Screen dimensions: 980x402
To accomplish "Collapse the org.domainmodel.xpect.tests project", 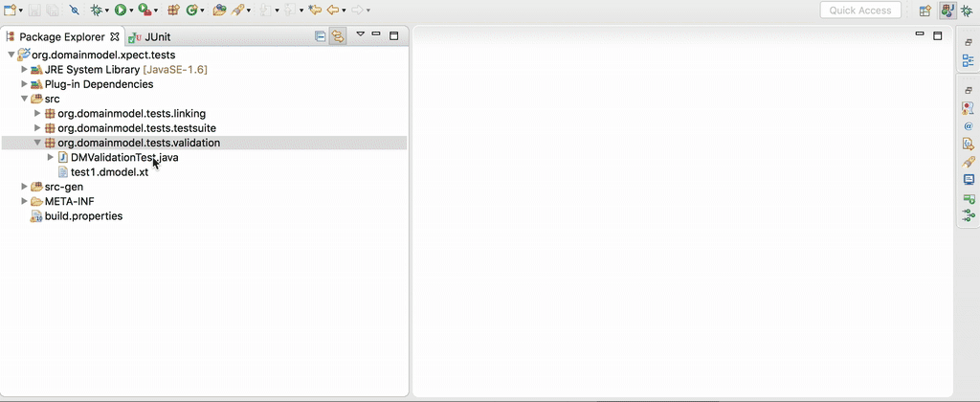I will point(11,55).
